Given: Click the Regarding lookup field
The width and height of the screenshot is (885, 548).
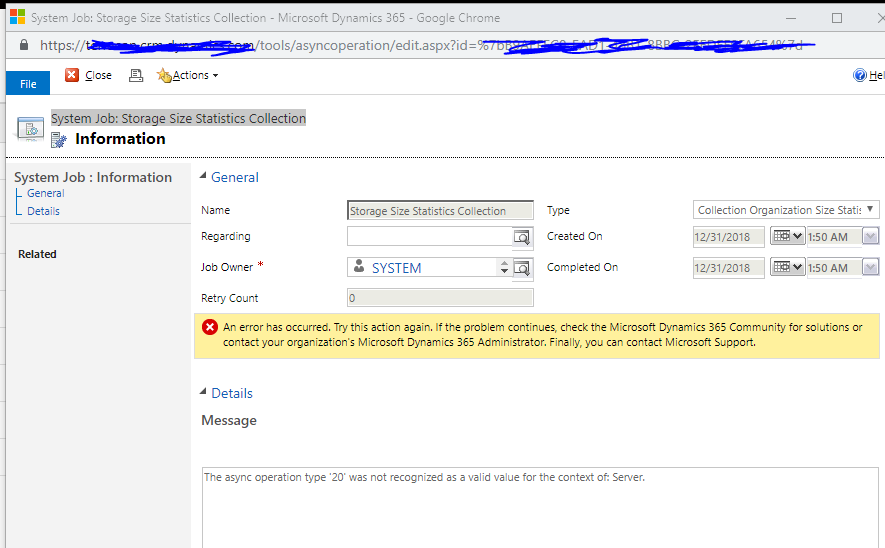Looking at the screenshot, I should tap(430, 236).
